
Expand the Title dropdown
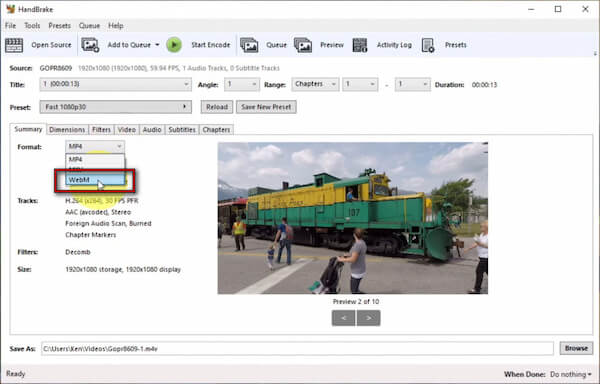click(115, 84)
